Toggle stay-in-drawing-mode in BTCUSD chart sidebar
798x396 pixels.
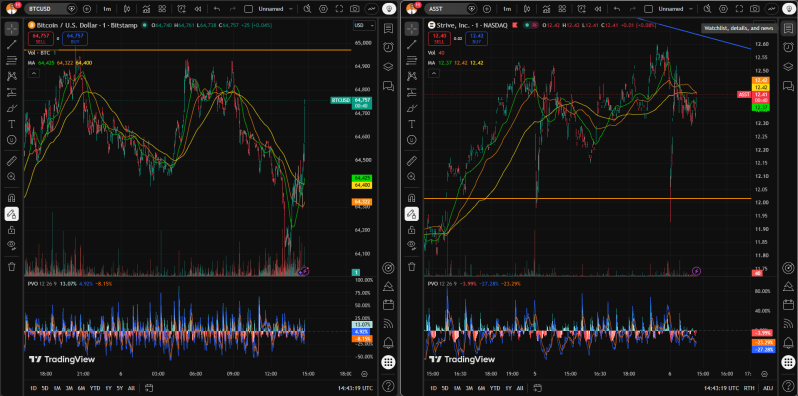pyautogui.click(x=12, y=214)
